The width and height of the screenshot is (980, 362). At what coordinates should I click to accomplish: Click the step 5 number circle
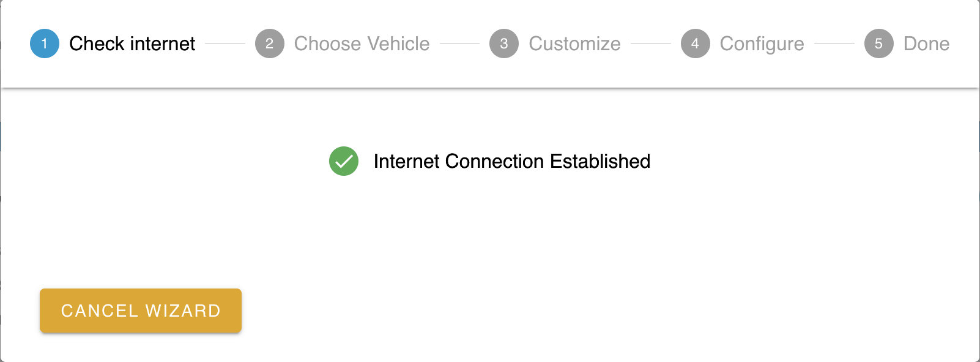coord(879,43)
